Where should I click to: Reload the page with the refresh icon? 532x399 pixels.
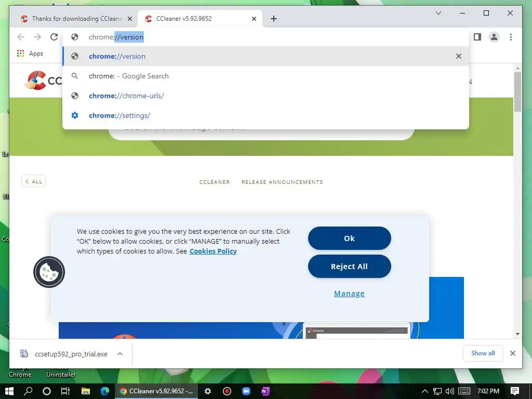(54, 37)
